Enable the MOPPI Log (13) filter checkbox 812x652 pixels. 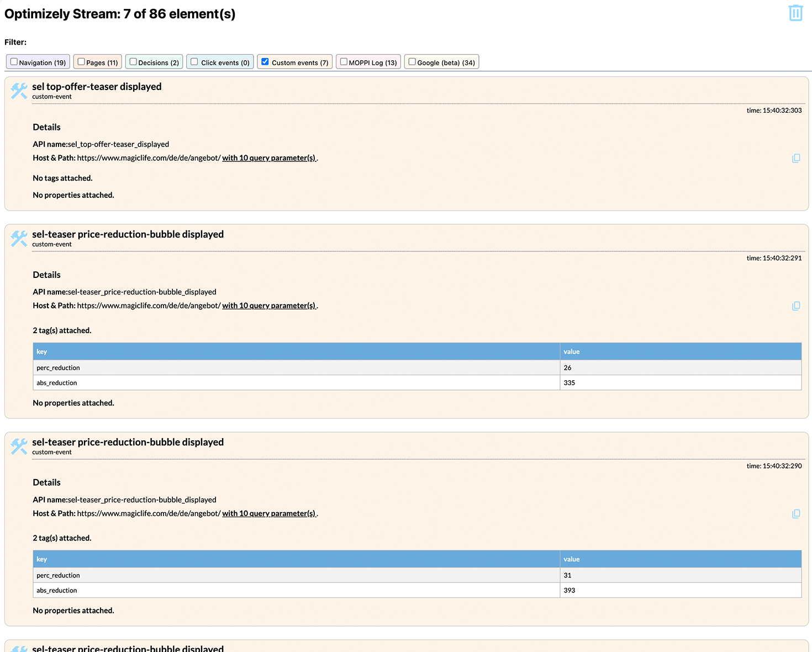pos(344,62)
